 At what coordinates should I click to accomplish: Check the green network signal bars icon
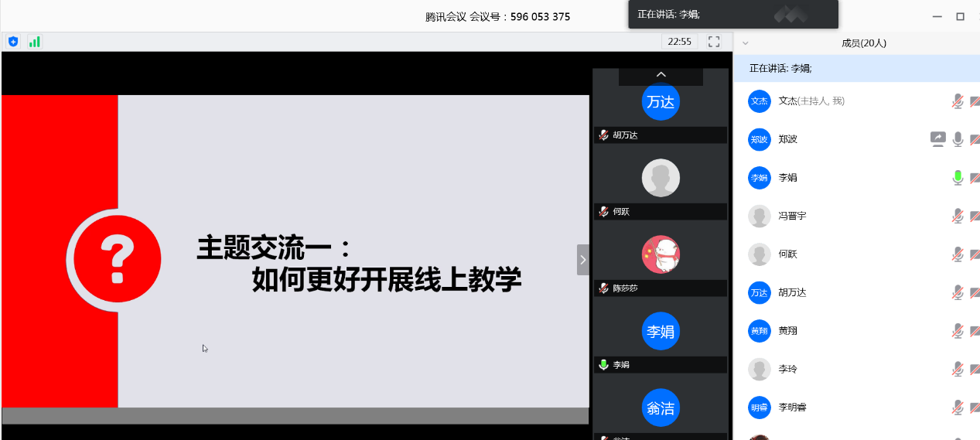click(34, 42)
